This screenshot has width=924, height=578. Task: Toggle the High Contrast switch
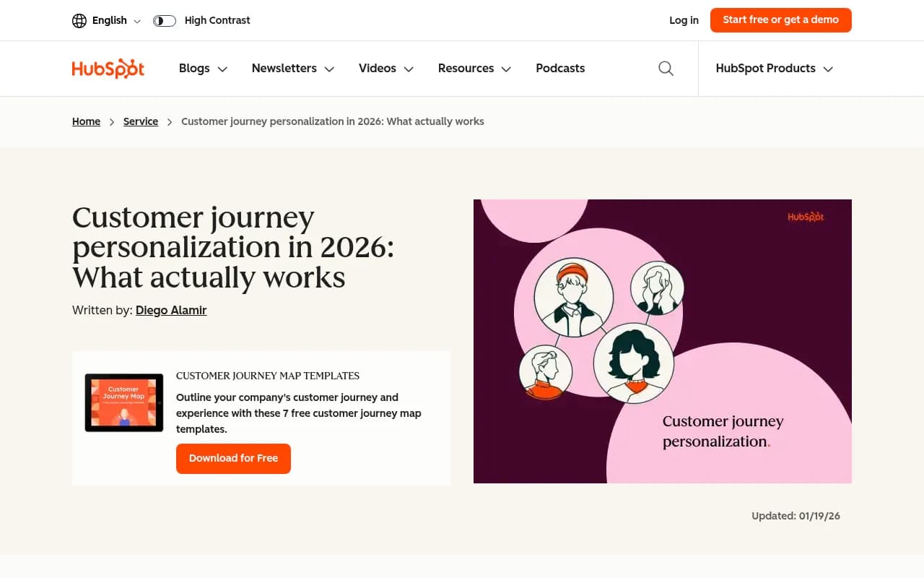pos(165,21)
